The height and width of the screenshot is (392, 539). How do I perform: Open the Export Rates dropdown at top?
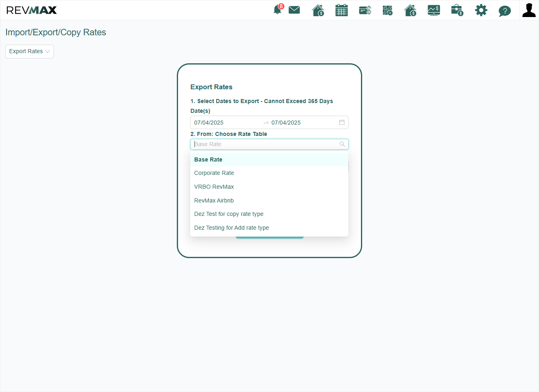[30, 52]
